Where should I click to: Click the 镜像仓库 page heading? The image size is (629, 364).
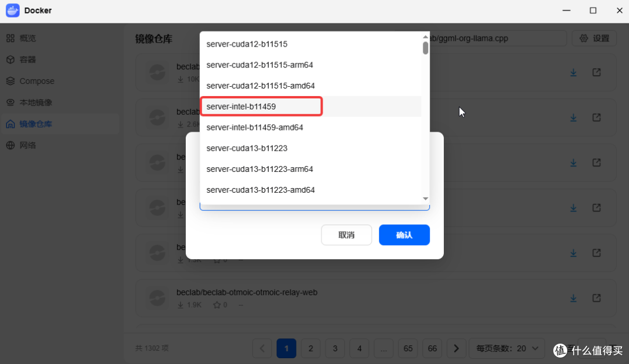pyautogui.click(x=154, y=39)
